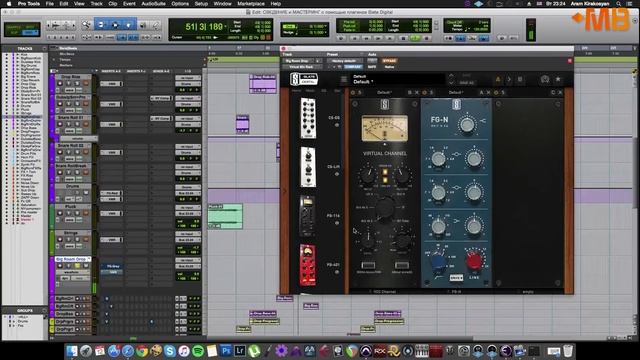Click the Native label in plugin header

pyautogui.click(x=389, y=67)
